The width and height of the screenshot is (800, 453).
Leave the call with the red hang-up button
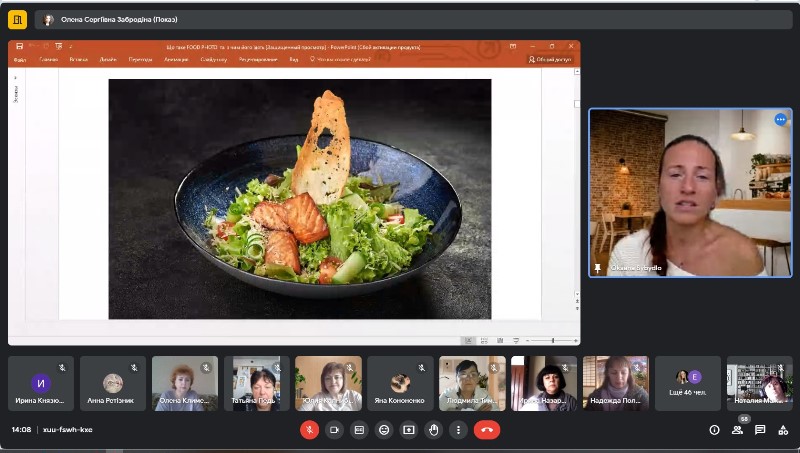(487, 430)
